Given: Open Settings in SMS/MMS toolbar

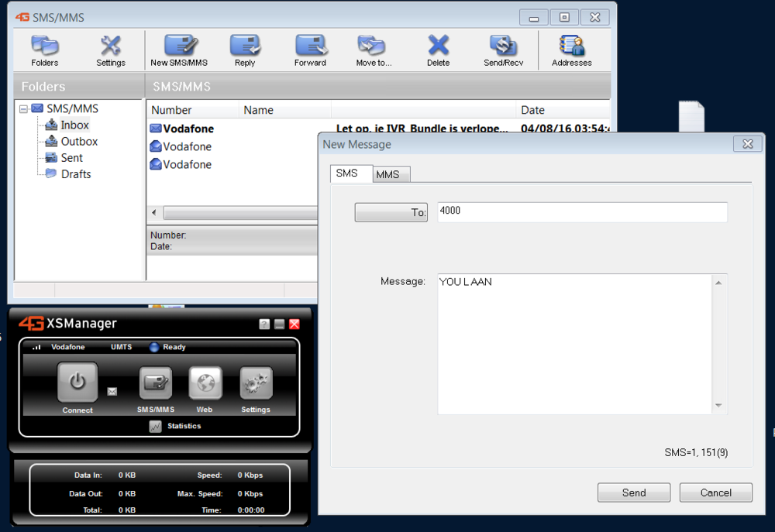Looking at the screenshot, I should pos(111,50).
